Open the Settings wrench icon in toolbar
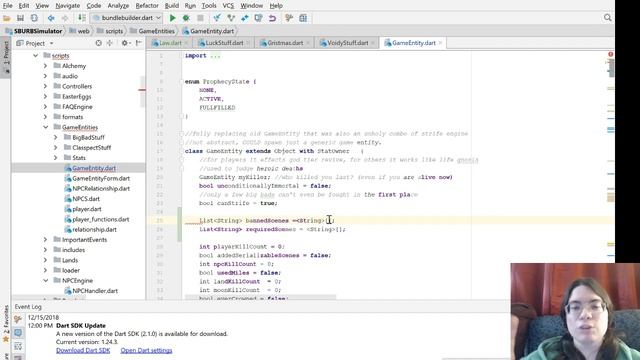The height and width of the screenshot is (360, 640). 289,18
